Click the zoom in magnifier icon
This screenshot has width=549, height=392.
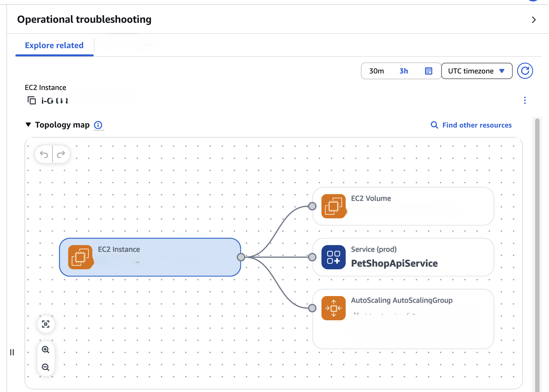[46, 350]
